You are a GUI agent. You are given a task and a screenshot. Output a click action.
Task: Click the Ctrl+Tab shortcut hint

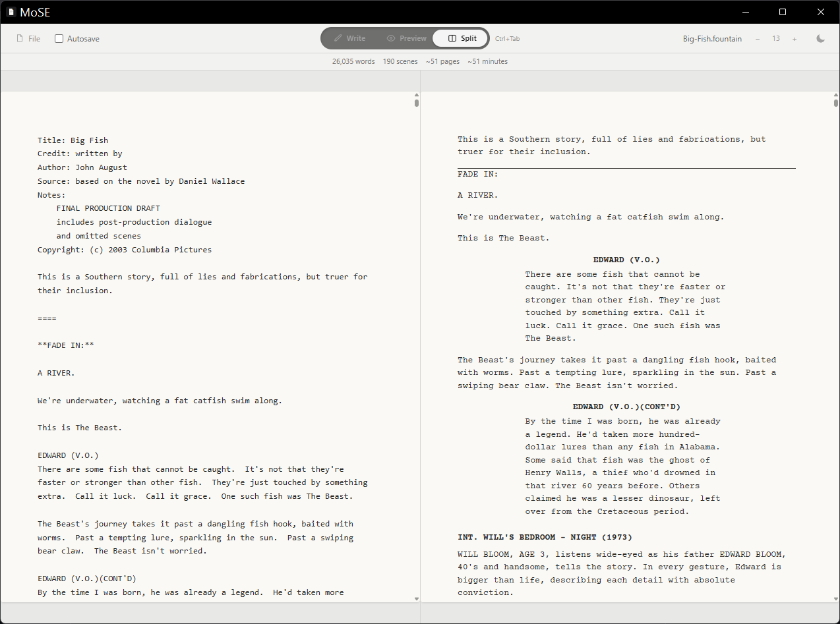[x=507, y=39]
